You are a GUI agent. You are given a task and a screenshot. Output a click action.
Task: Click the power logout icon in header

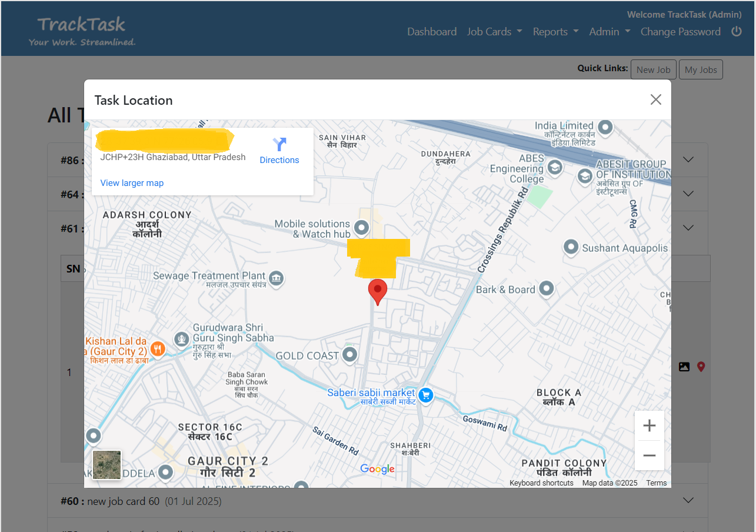click(x=736, y=32)
